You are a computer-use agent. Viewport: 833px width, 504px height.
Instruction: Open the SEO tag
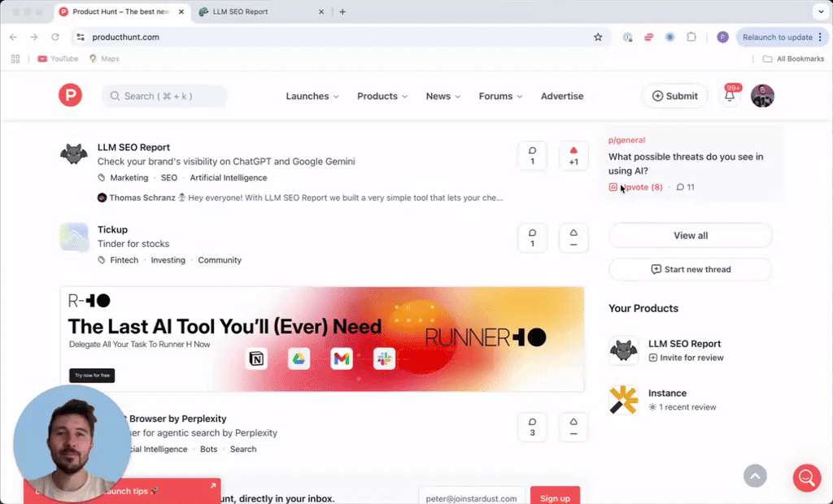(x=169, y=178)
